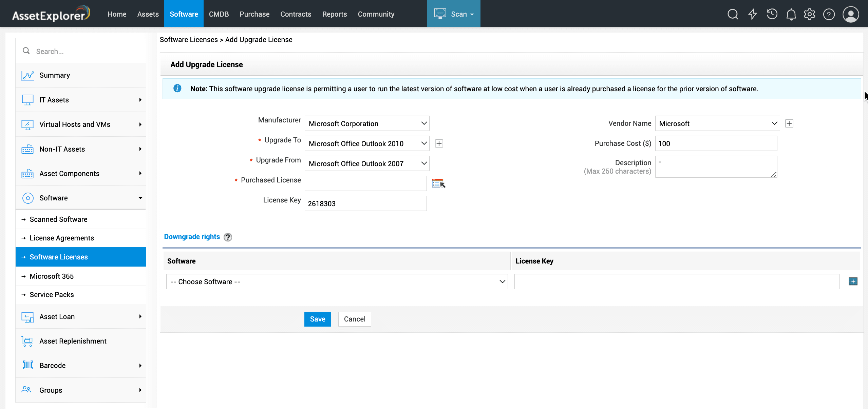
Task: Open the Scan menu dropdown
Action: click(x=454, y=14)
